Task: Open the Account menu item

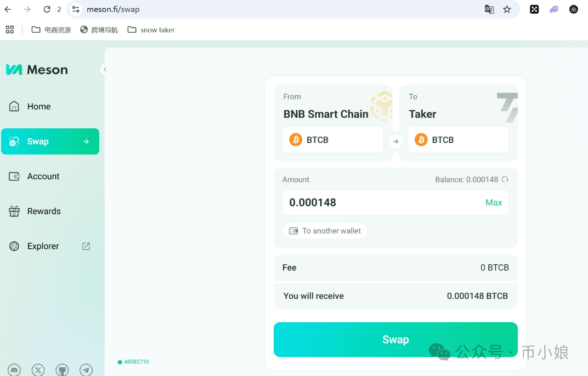Action: pyautogui.click(x=43, y=177)
